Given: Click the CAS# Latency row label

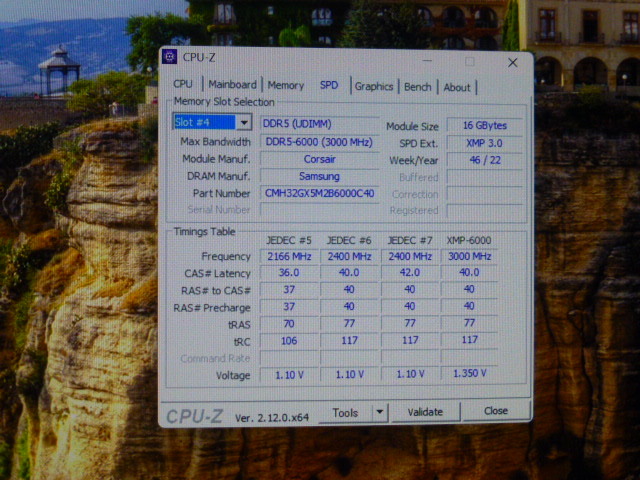Looking at the screenshot, I should tap(217, 273).
